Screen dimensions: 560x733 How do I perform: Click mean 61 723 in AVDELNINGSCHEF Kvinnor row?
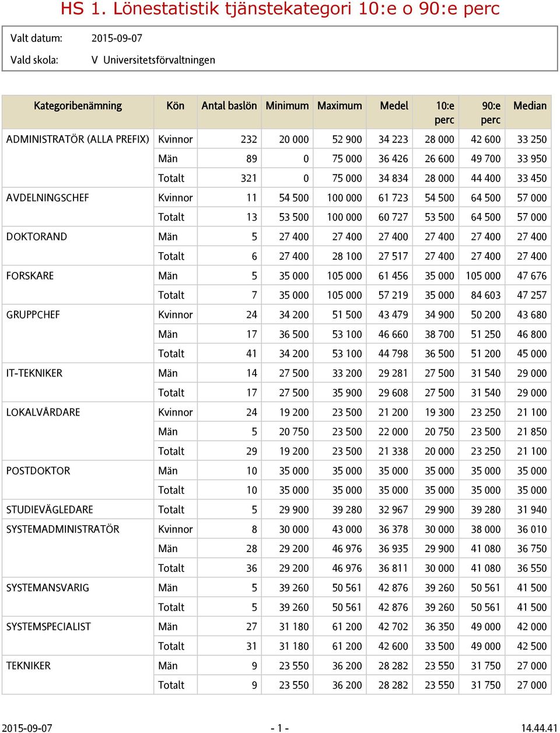pos(393,198)
